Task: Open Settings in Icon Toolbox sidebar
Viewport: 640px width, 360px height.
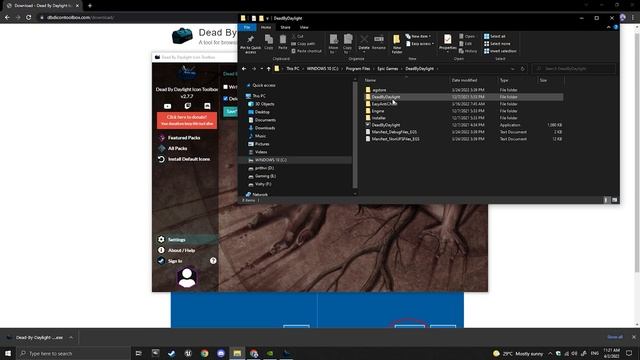Action: coord(177,240)
